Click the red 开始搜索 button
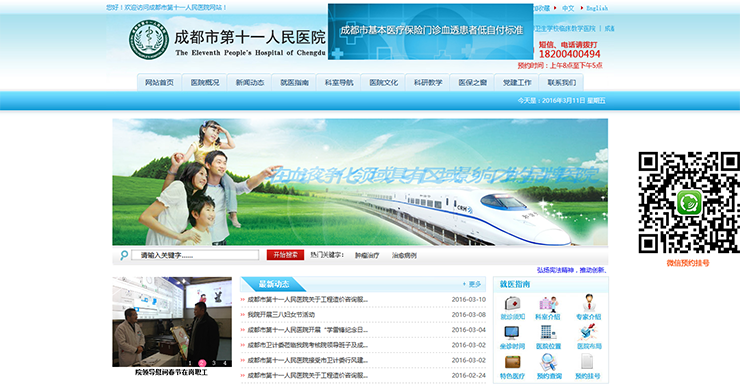This screenshot has width=740, height=384. [x=286, y=255]
